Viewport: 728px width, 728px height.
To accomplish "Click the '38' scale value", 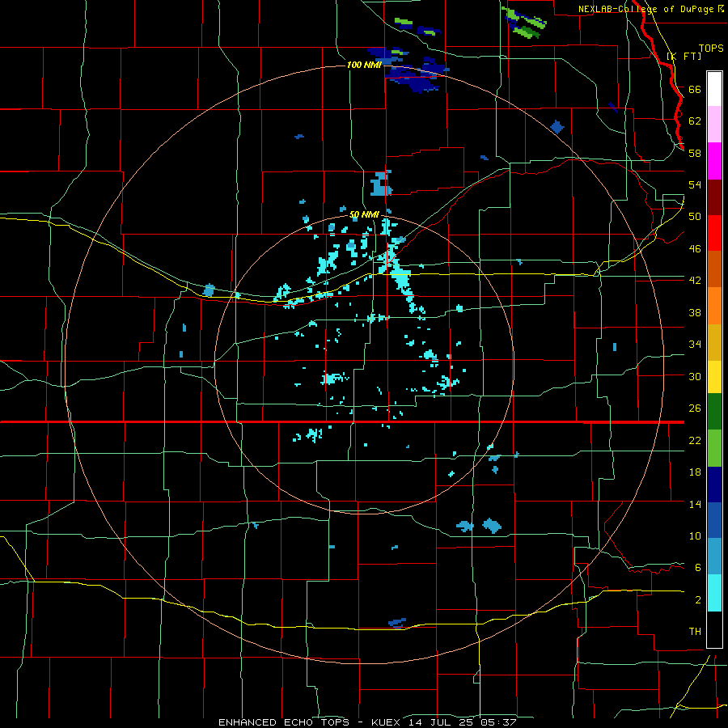I will [695, 312].
